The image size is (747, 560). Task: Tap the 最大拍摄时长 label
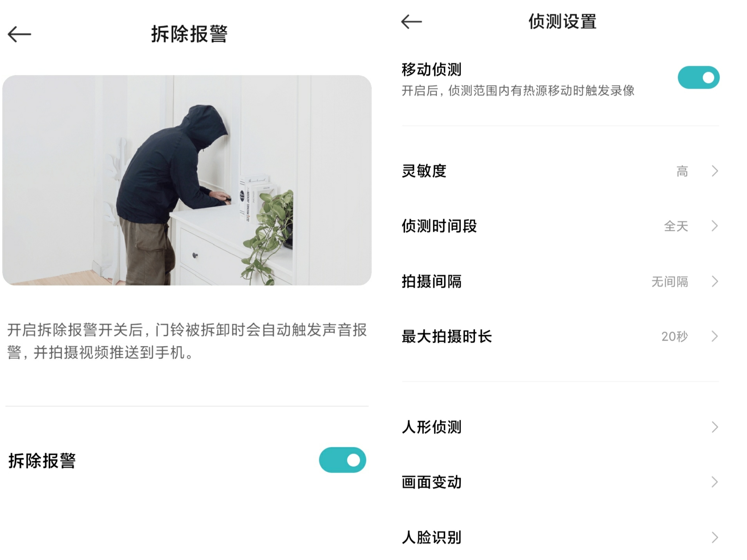coord(447,337)
